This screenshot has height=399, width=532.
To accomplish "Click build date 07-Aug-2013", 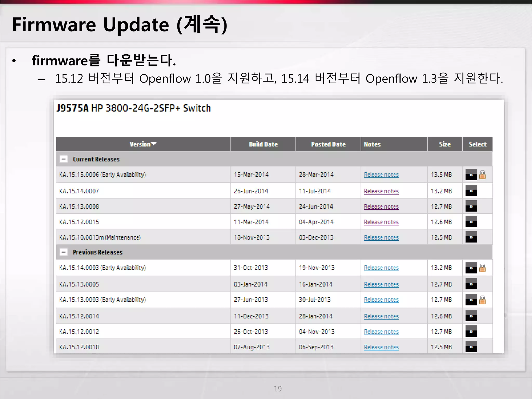I will (251, 347).
